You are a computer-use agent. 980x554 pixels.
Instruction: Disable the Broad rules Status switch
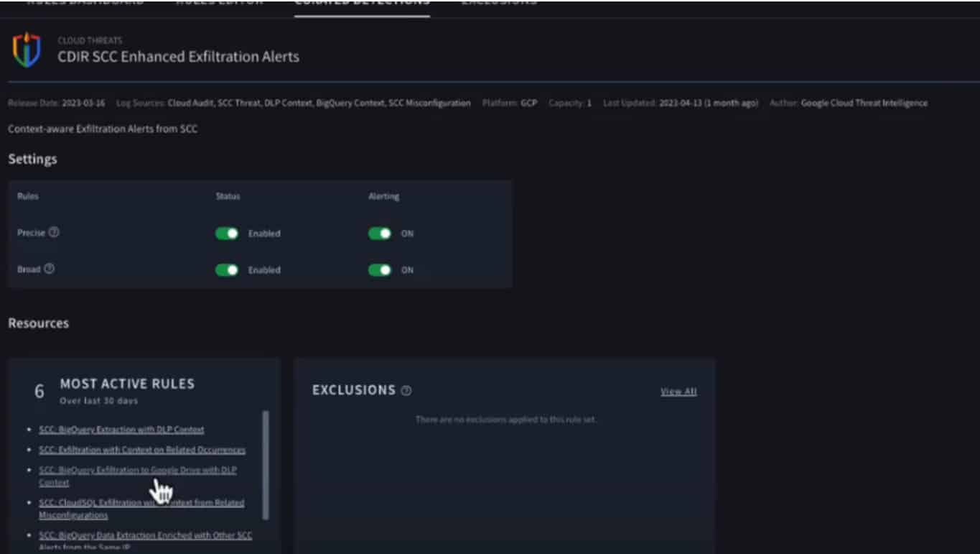click(x=227, y=270)
